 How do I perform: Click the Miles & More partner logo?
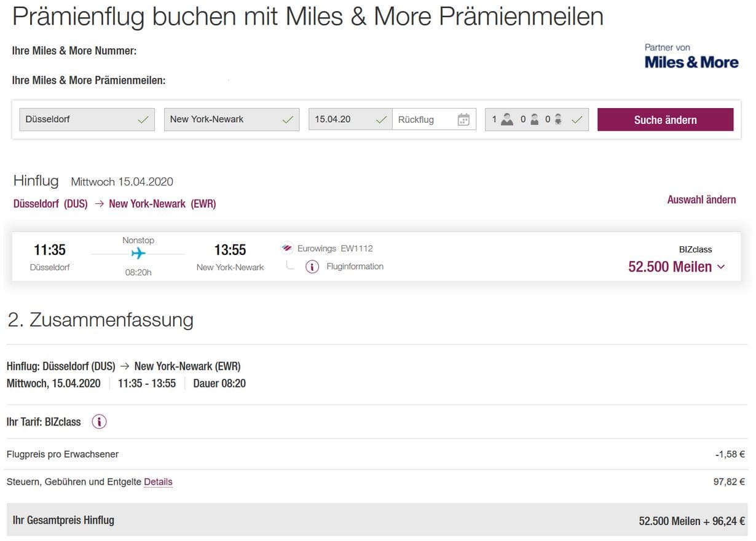691,56
